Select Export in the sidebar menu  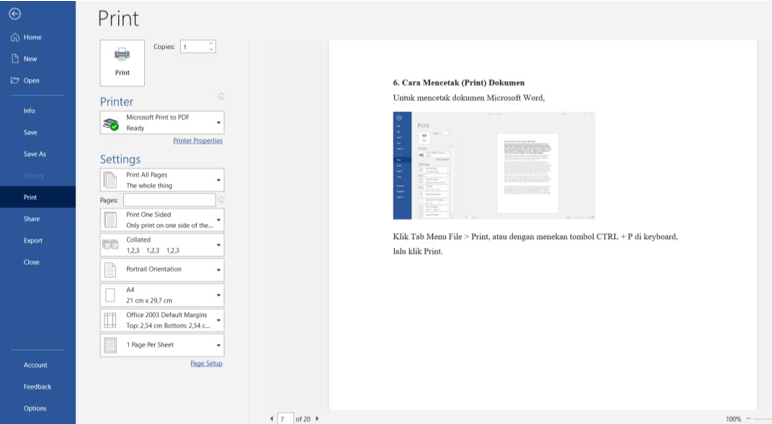[x=33, y=240]
